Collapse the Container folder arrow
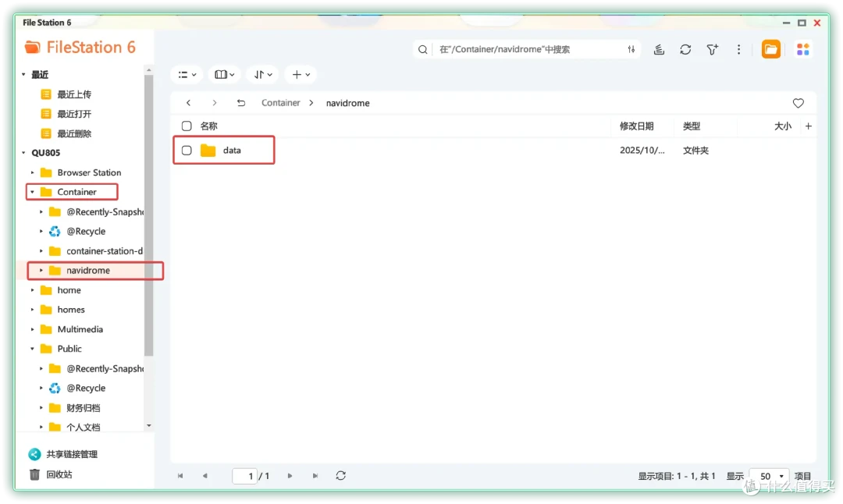The image size is (843, 504). 32,193
